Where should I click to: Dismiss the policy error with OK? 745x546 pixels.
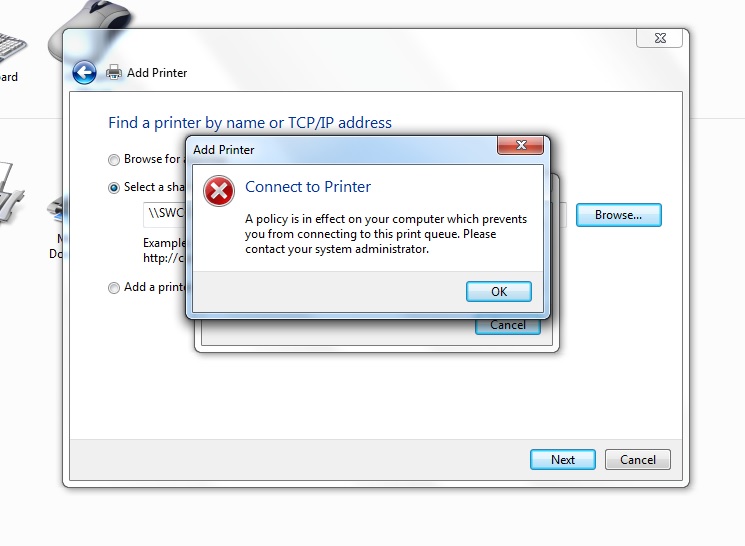499,291
